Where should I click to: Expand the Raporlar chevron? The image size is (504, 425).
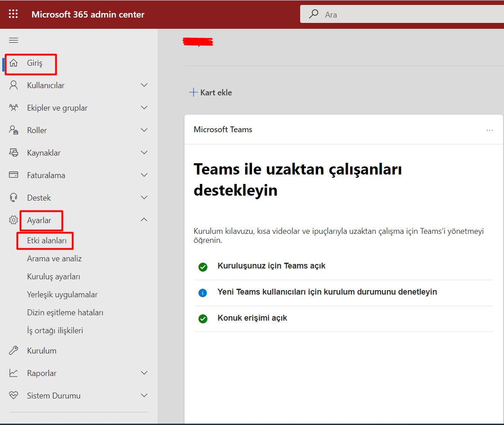coord(144,373)
